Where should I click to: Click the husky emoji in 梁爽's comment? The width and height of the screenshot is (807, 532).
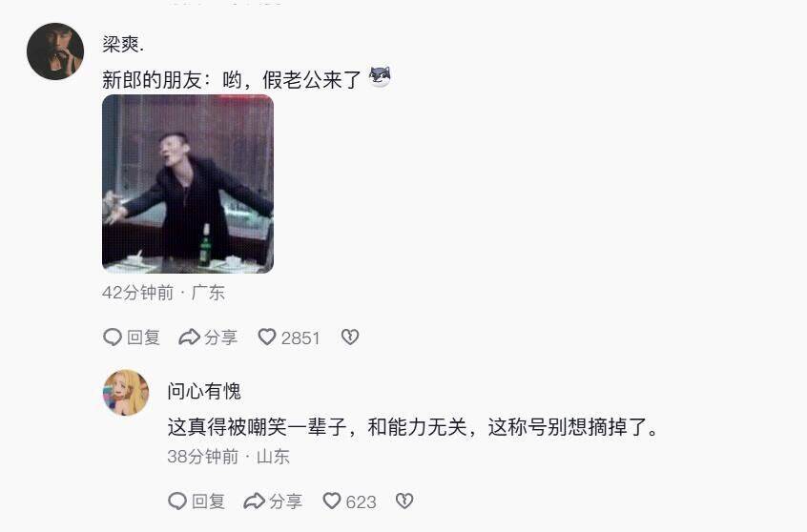click(380, 77)
